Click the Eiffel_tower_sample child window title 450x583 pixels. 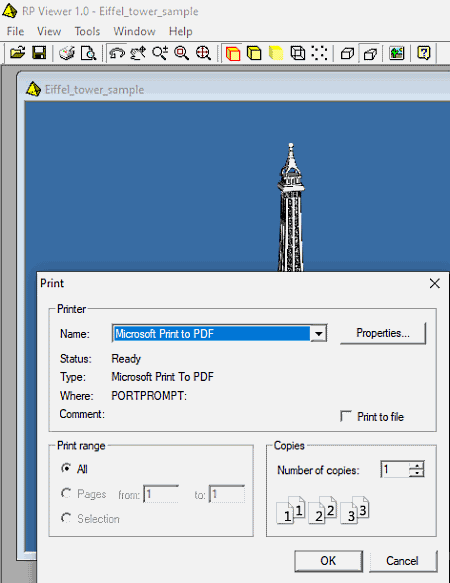(94, 90)
